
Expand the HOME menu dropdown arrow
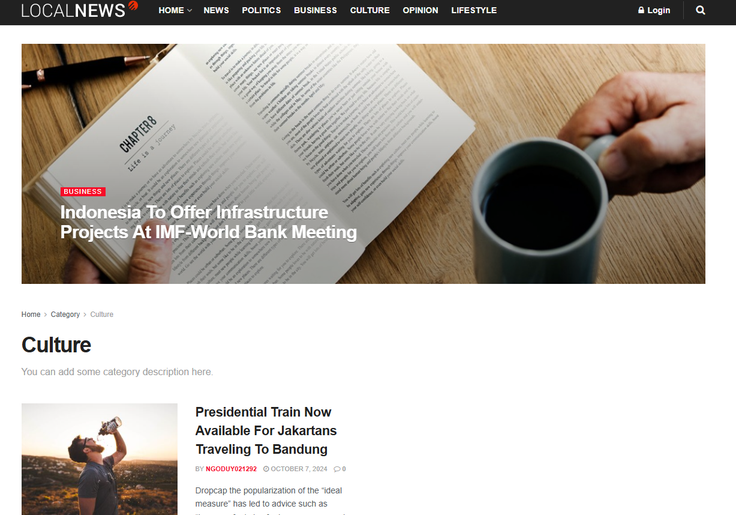point(189,10)
